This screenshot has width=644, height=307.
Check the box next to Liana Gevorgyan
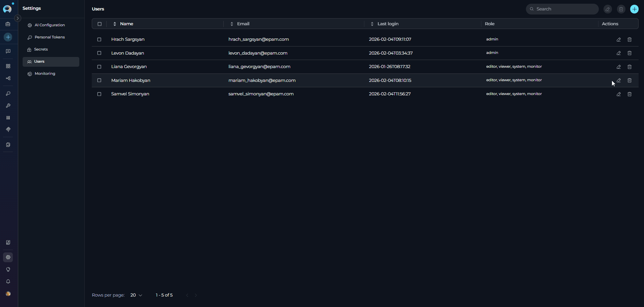[x=99, y=67]
